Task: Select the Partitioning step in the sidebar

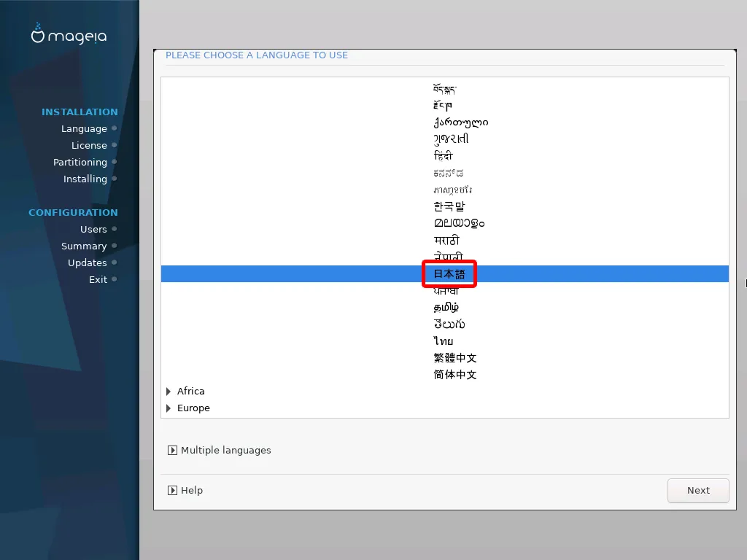Action: [80, 162]
